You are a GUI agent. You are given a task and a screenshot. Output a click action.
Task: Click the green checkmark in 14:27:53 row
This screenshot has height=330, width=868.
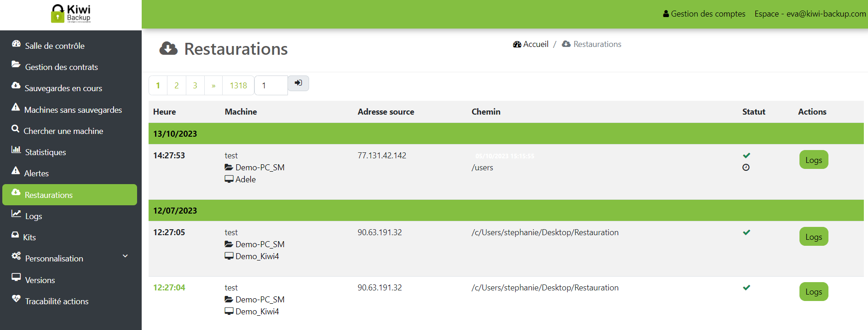[747, 156]
